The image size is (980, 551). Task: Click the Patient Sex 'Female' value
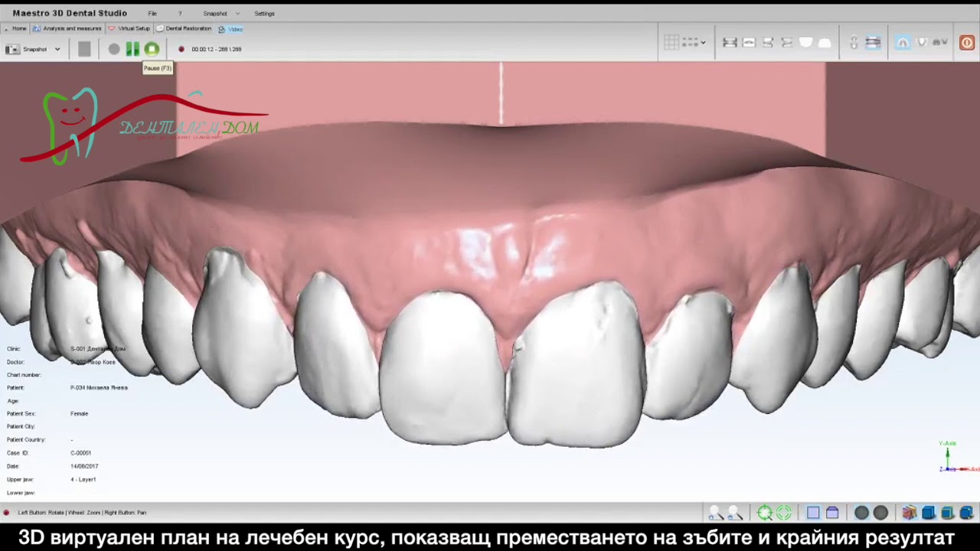coord(79,414)
